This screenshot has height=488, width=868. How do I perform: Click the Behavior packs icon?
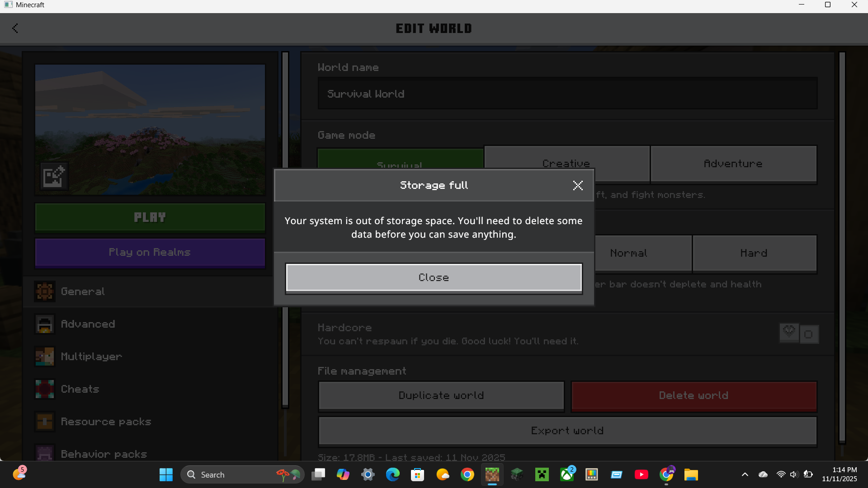point(45,453)
